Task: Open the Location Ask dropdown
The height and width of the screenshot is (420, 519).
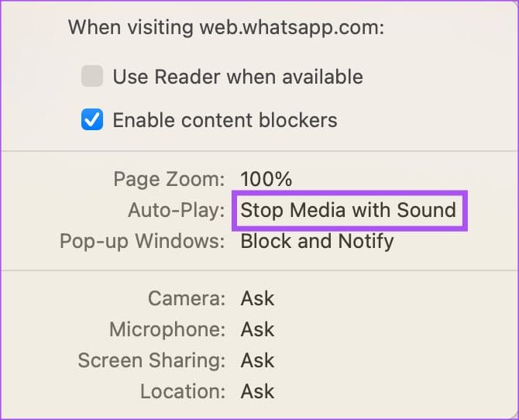Action: 257,391
